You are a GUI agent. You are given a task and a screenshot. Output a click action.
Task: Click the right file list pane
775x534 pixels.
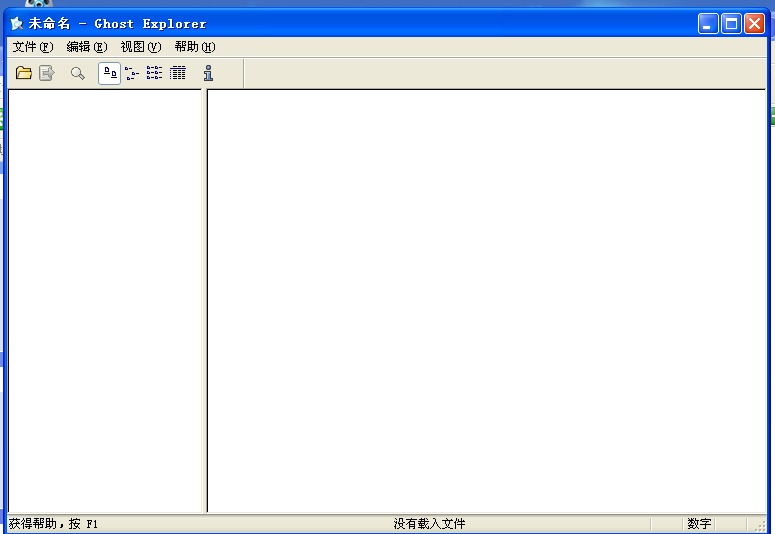[486, 301]
